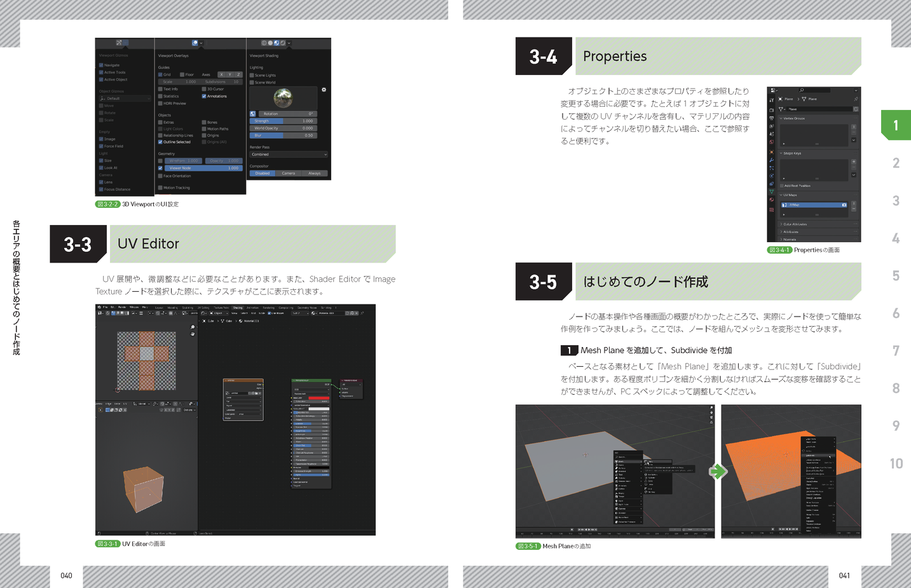Open the Object Data green triangle tab
The width and height of the screenshot is (911, 588).
[x=772, y=192]
